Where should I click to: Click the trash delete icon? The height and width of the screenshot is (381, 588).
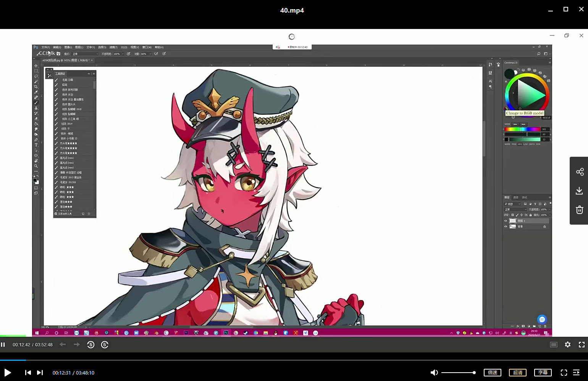(x=579, y=210)
